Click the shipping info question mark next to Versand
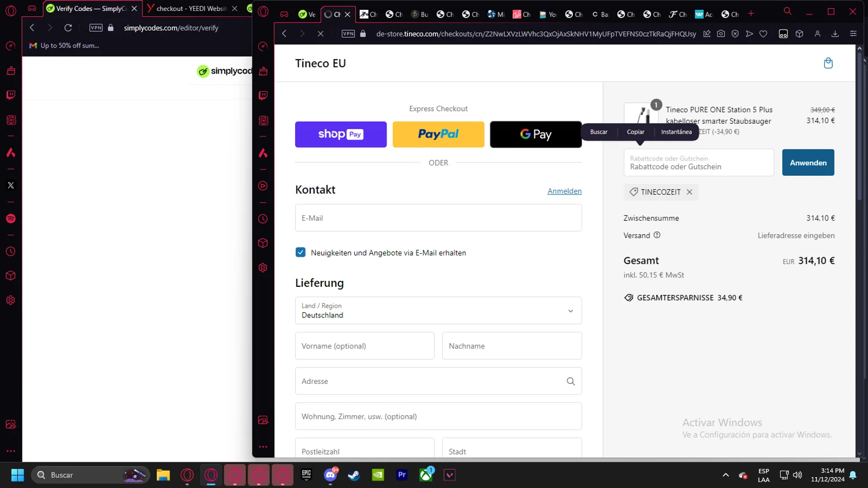The image size is (868, 488). 657,235
